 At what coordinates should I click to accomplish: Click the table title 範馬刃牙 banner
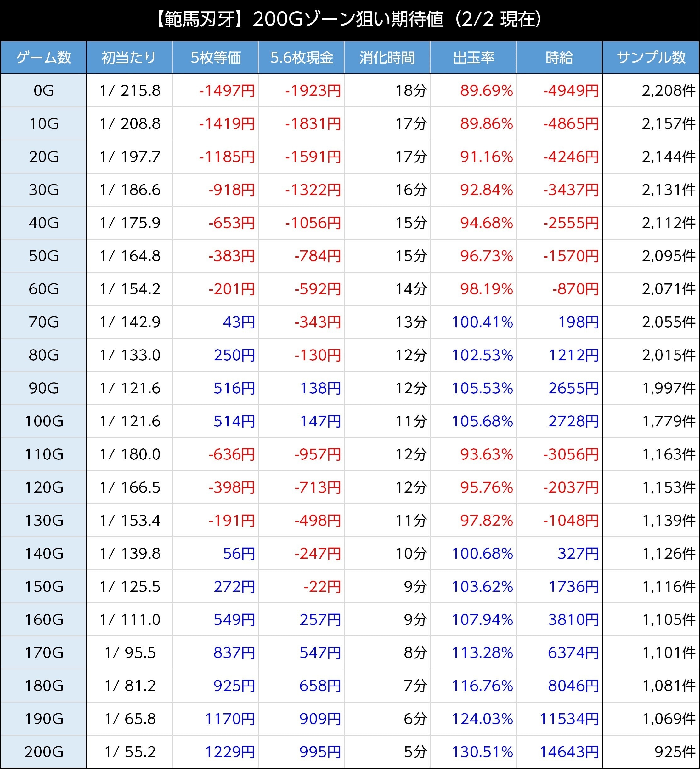tap(349, 20)
